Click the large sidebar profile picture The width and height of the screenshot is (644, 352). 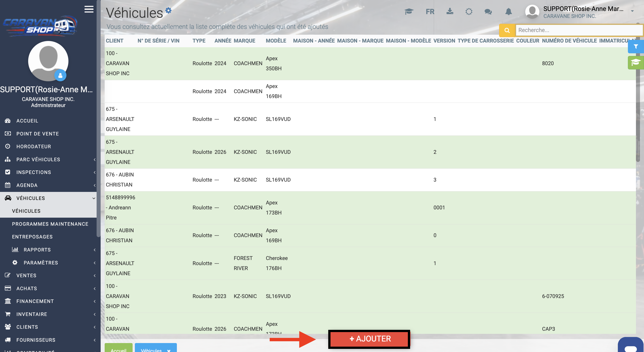tap(48, 61)
